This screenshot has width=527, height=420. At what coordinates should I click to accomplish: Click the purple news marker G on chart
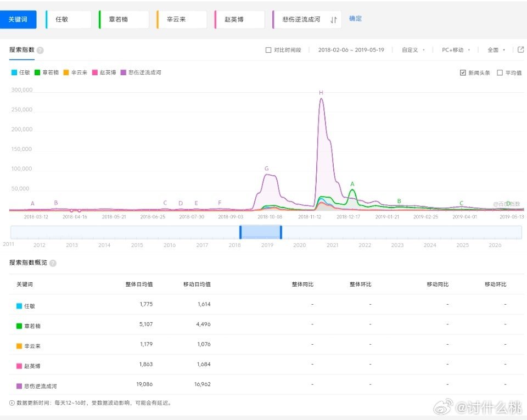tap(267, 169)
